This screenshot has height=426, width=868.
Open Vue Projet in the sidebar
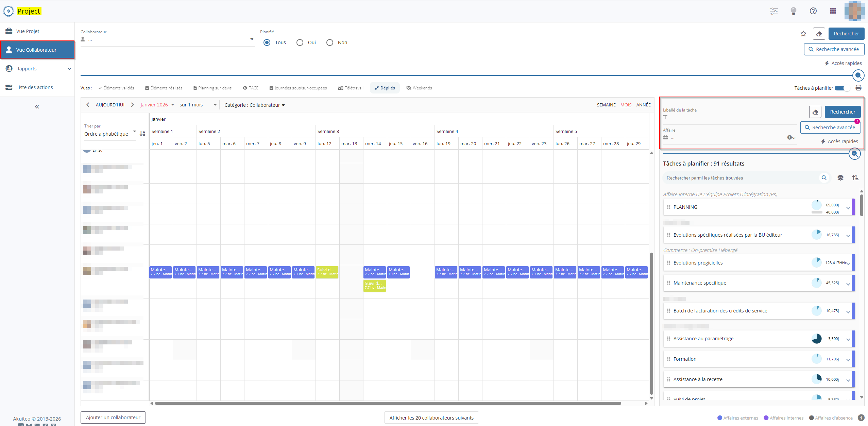coord(28,31)
